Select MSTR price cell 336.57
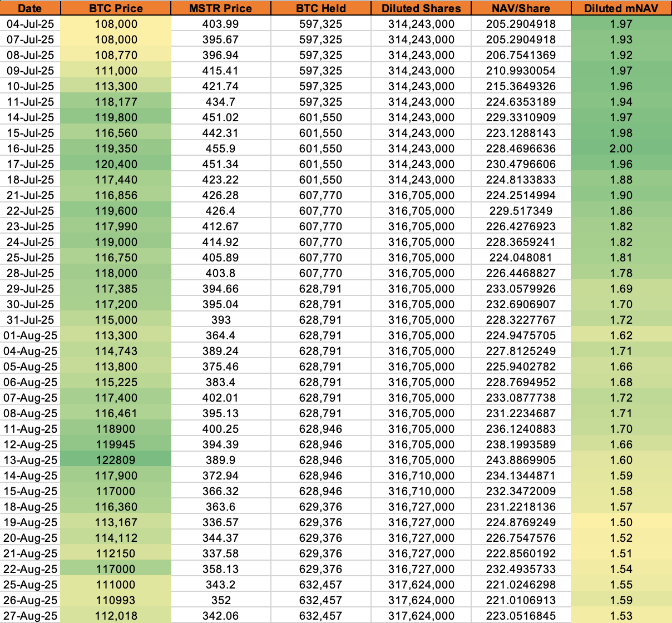 click(220, 522)
